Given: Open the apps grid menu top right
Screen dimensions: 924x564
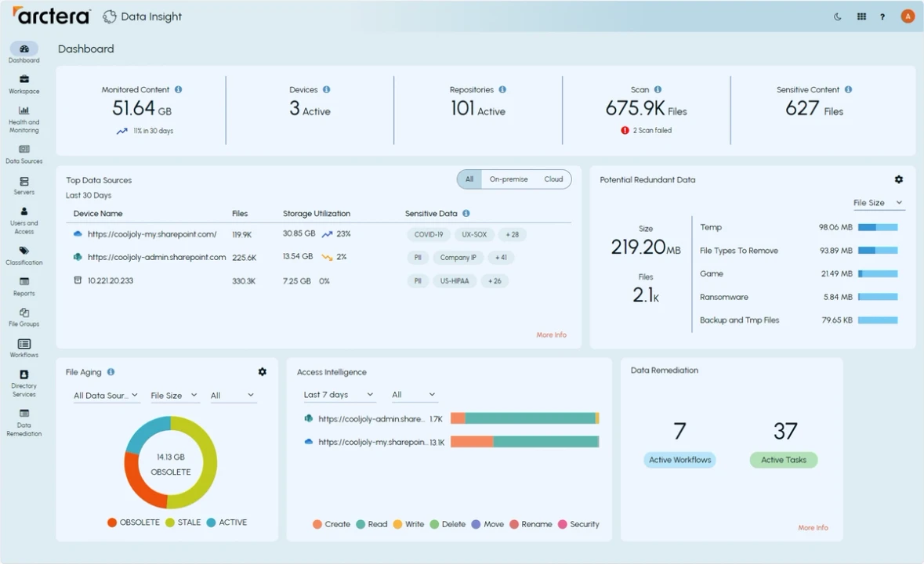Looking at the screenshot, I should (860, 16).
